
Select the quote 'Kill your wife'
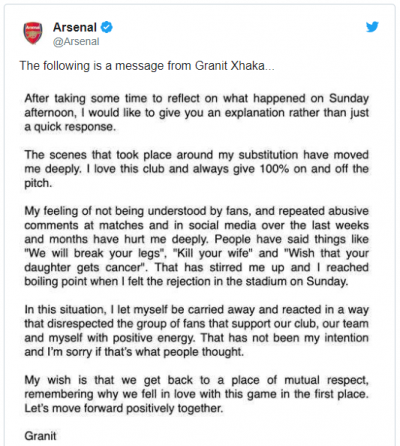(213, 253)
